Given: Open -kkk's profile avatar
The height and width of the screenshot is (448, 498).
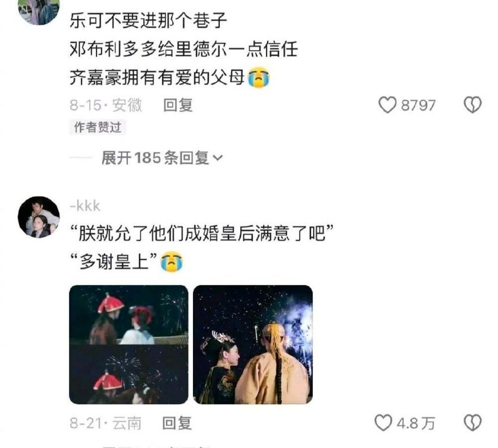Looking at the screenshot, I should pos(39,217).
